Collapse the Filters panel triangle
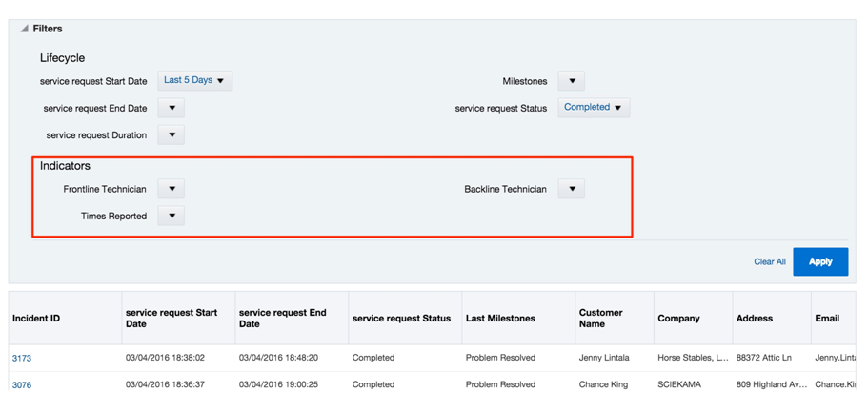This screenshot has height=393, width=868. click(x=24, y=30)
